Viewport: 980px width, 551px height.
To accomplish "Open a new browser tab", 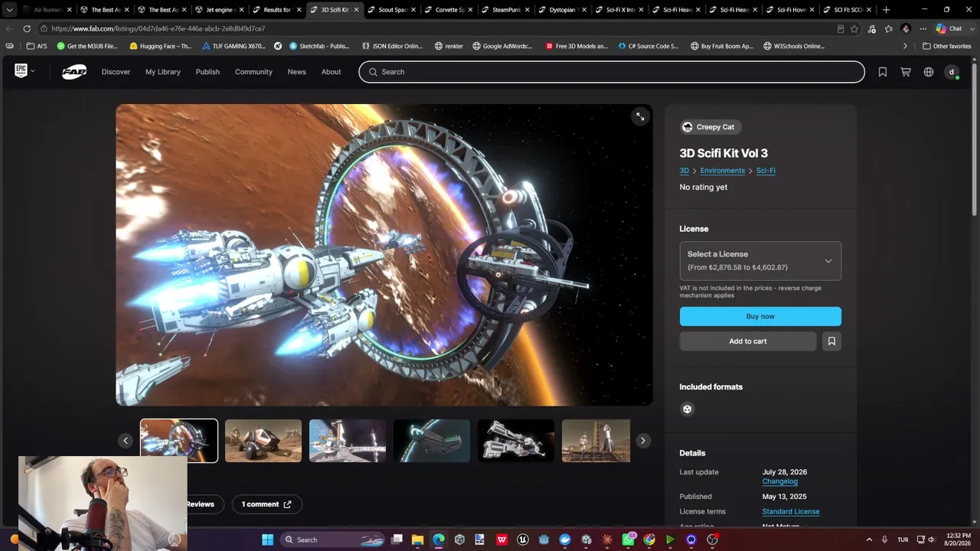I will point(887,10).
